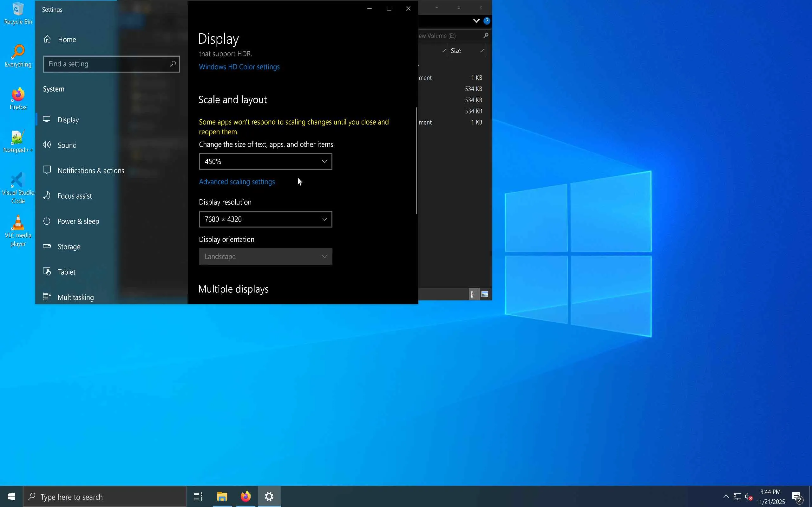Go to Focus assist settings

pyautogui.click(x=74, y=196)
